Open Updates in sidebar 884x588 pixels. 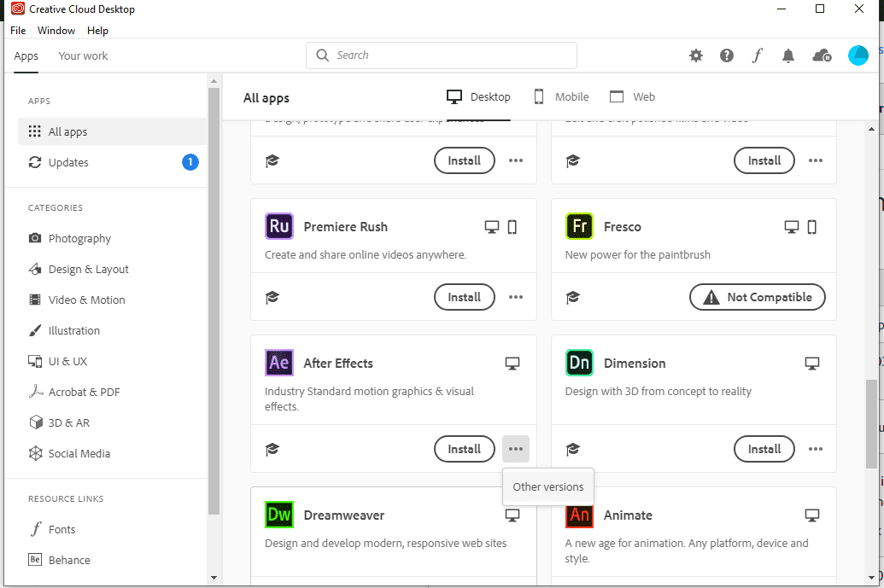(112, 162)
